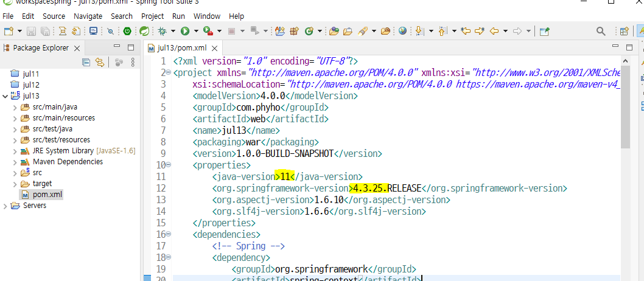Expand the src/main/java folder
Screen dimensions: 644x281
tap(15, 108)
